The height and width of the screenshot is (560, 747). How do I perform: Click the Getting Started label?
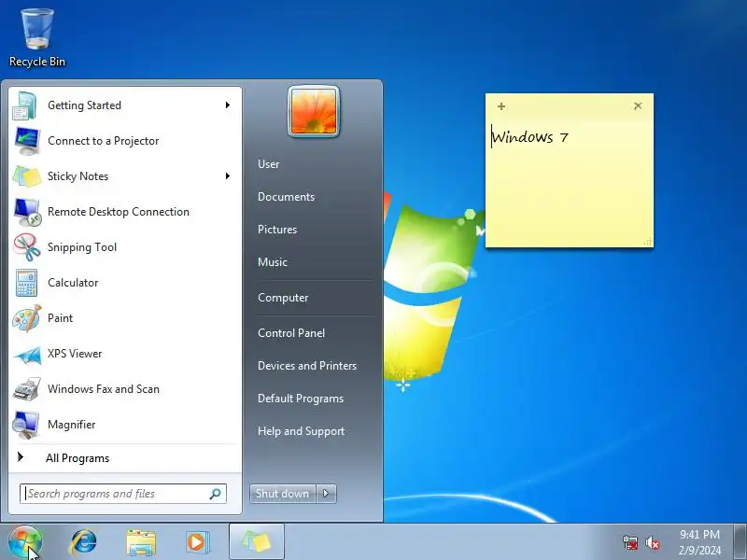tap(84, 105)
